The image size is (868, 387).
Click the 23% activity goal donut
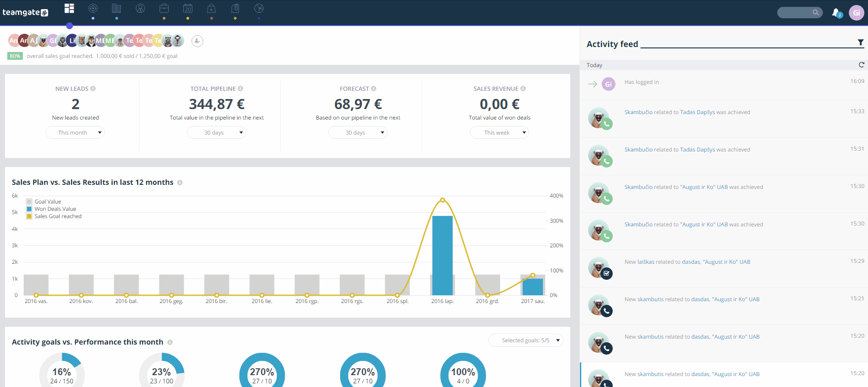point(162,370)
